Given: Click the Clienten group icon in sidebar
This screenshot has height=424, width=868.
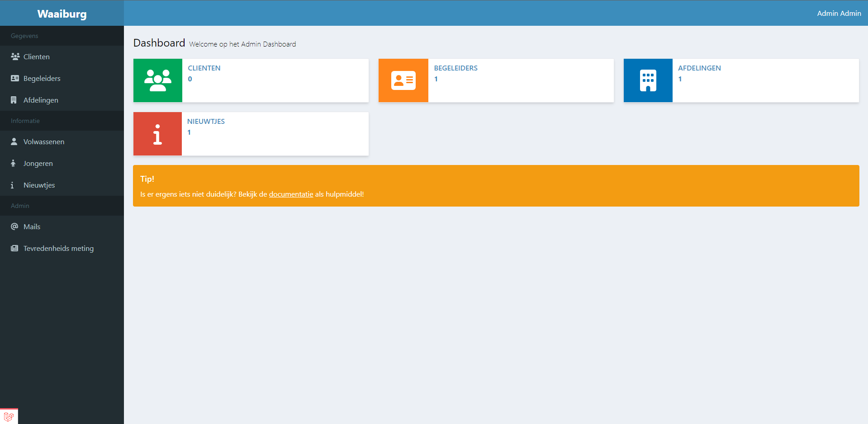Looking at the screenshot, I should (x=15, y=57).
